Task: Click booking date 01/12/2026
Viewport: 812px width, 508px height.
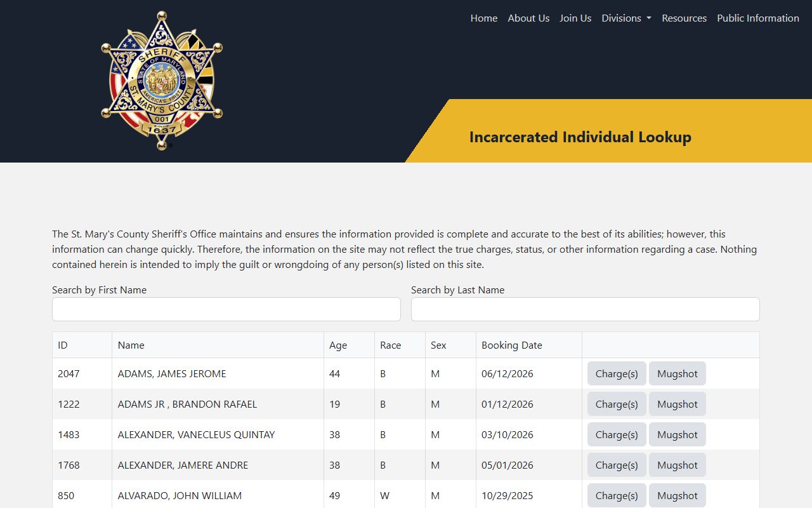Action: point(507,404)
